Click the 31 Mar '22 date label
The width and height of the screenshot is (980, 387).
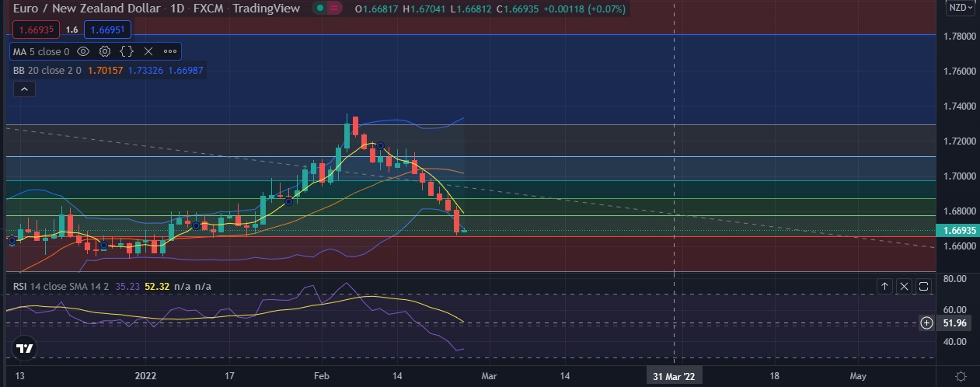pos(675,376)
